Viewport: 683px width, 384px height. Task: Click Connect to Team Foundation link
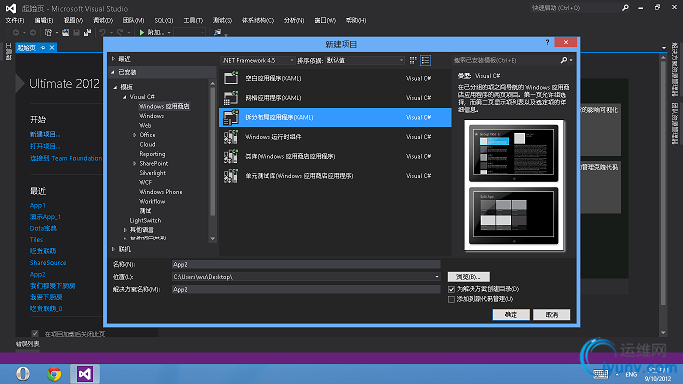[66, 158]
